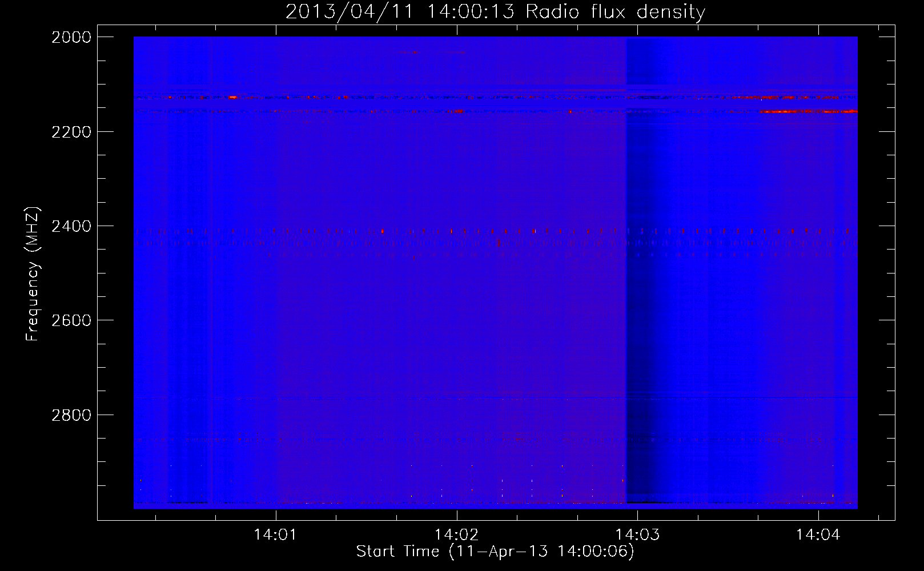
Task: Click the 'Frequency (MHZ)' axis label
Action: (x=33, y=274)
